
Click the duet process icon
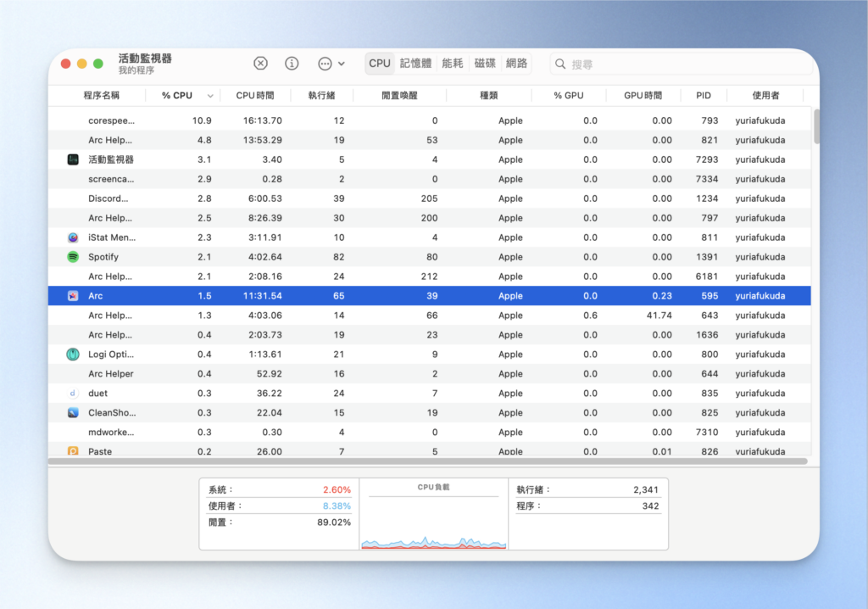click(x=73, y=393)
